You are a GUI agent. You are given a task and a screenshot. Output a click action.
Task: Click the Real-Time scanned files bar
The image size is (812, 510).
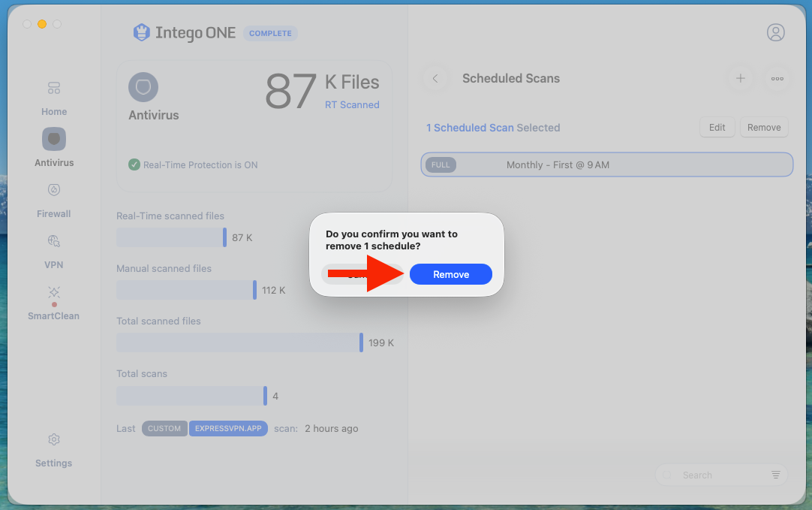[x=171, y=237]
